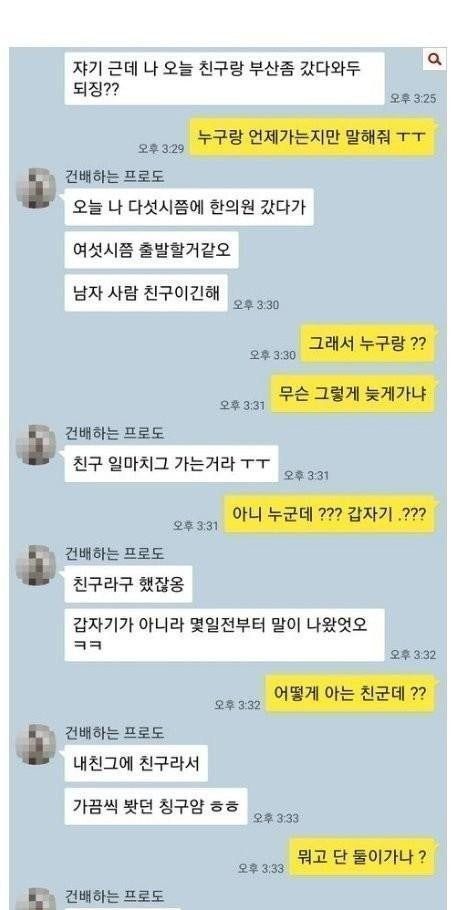The width and height of the screenshot is (455, 910).
Task: Select the bubble 여섯시쯤 출발할거같오
Action: [x=151, y=250]
